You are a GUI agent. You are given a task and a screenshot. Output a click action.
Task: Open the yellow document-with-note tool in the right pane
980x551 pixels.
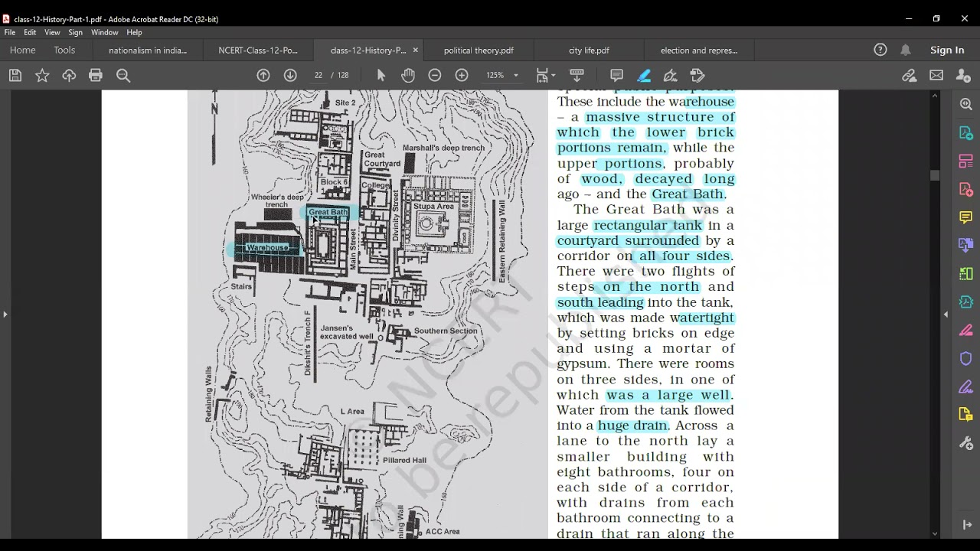tap(966, 415)
